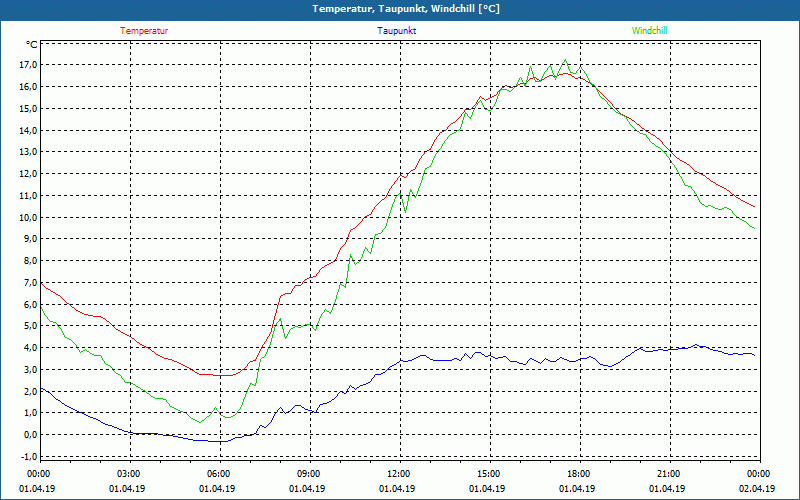Click the 15,0 y-axis value

point(28,109)
